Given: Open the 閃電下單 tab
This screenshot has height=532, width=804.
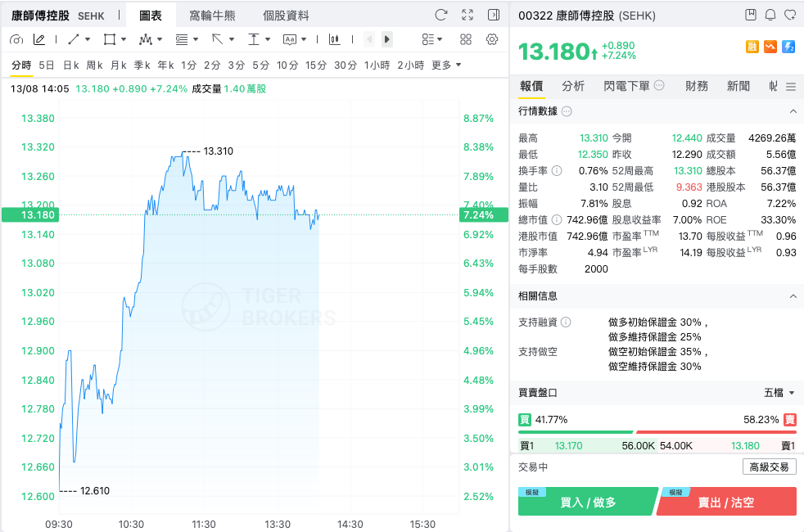Looking at the screenshot, I should click(x=626, y=86).
